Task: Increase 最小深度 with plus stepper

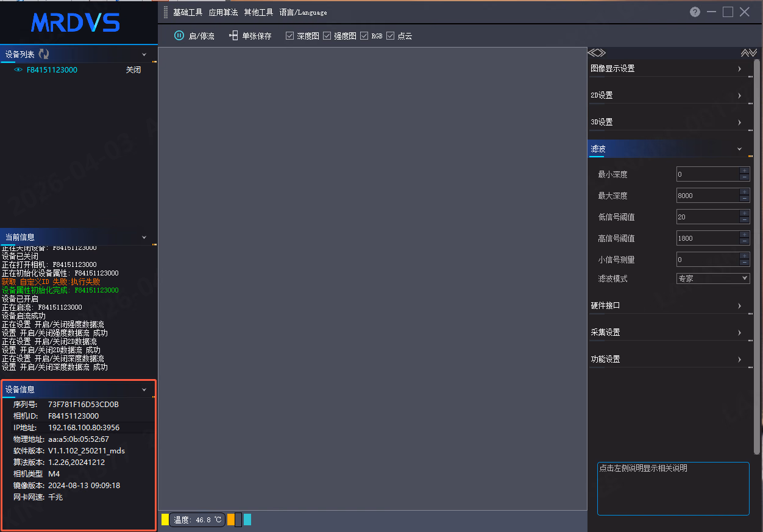Action: pos(744,171)
